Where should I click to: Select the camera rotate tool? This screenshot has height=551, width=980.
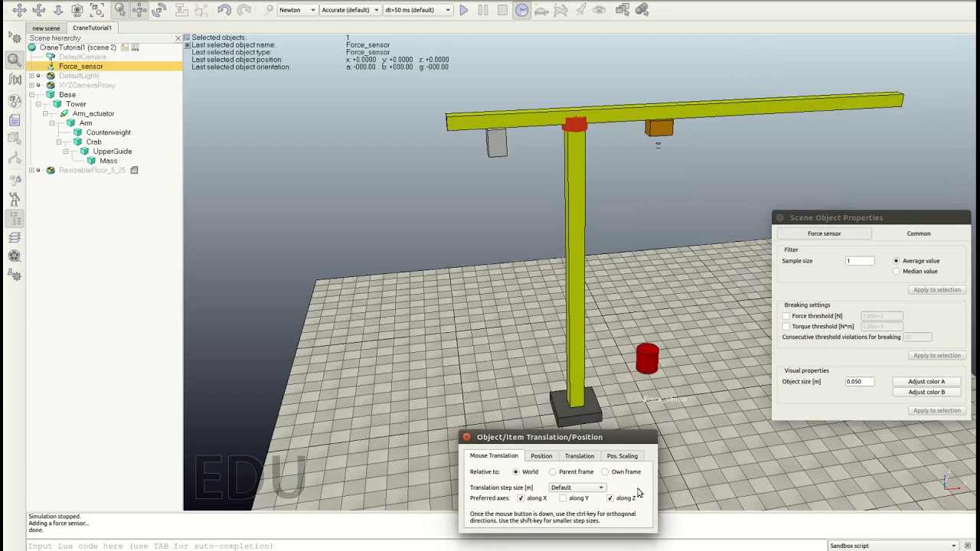point(38,10)
